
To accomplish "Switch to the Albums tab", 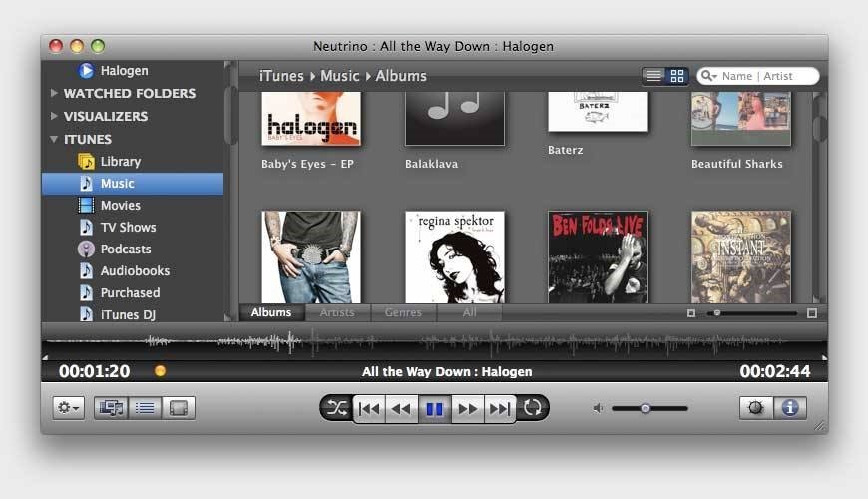I will pos(271,313).
